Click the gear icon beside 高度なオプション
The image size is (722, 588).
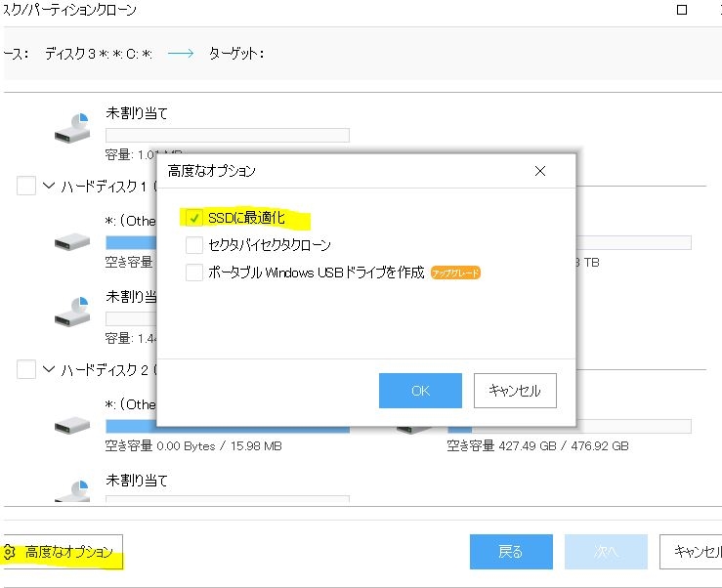[9, 552]
